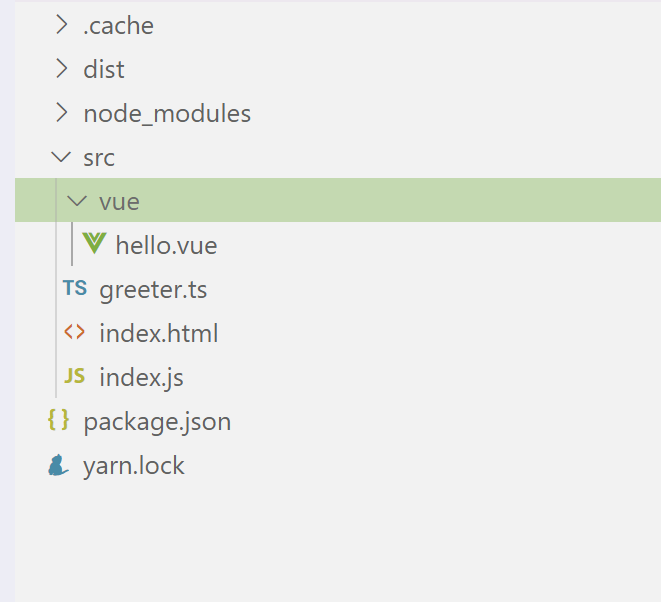
Task: Collapse the src folder chevron
Action: (x=61, y=157)
